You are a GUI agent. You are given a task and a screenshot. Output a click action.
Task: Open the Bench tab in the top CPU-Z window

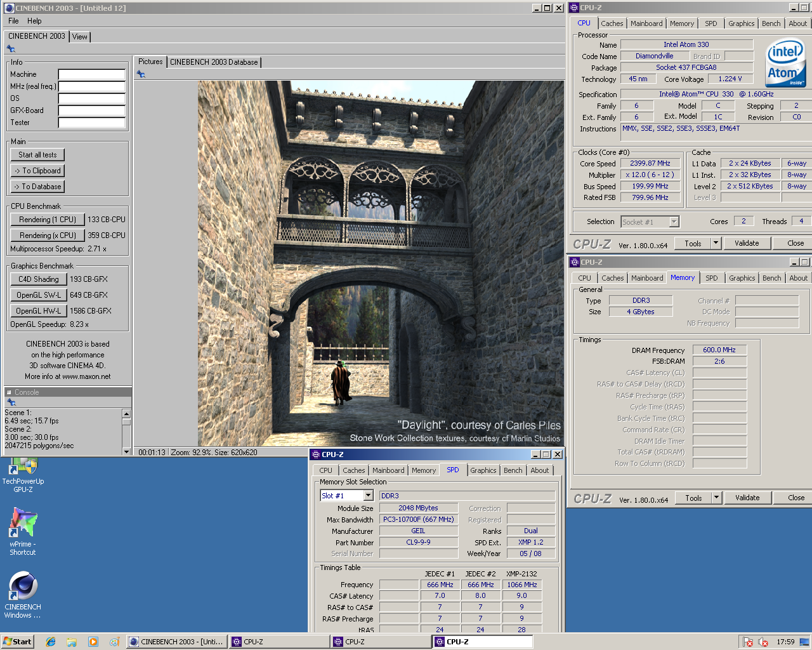771,23
